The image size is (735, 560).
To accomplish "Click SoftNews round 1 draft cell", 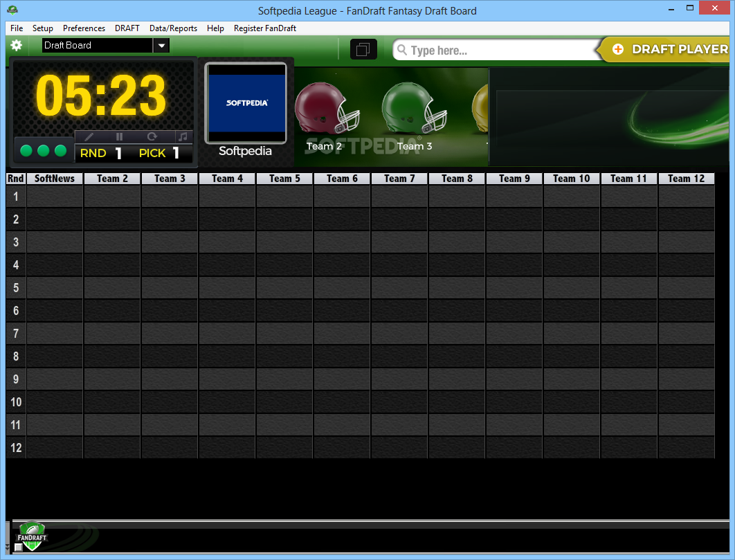I will [x=55, y=197].
